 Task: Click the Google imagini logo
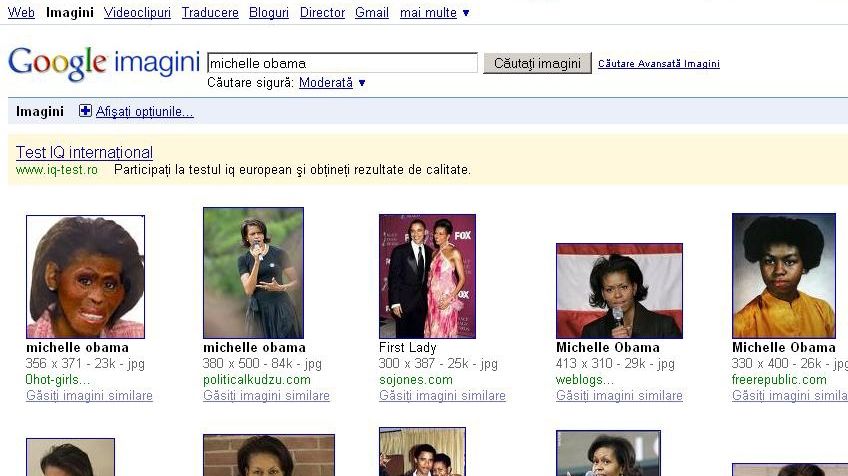coord(104,63)
